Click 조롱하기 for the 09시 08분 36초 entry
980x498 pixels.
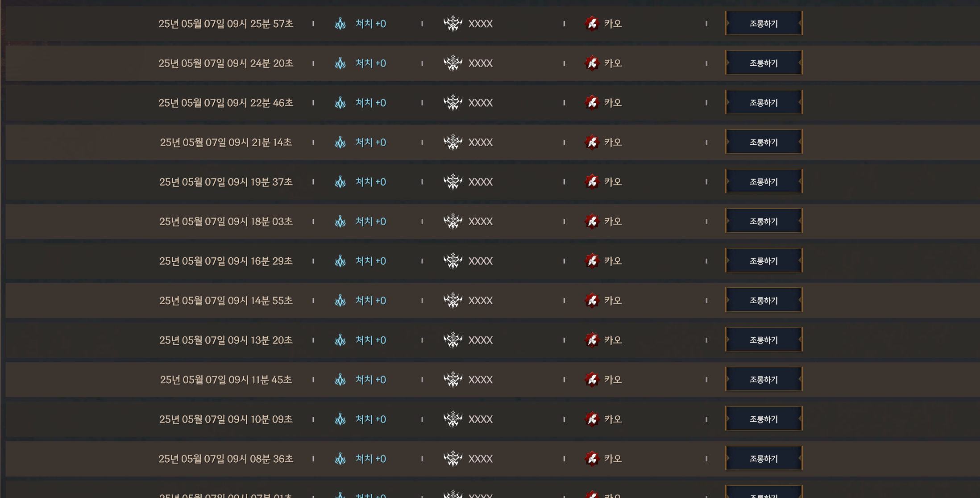point(764,458)
